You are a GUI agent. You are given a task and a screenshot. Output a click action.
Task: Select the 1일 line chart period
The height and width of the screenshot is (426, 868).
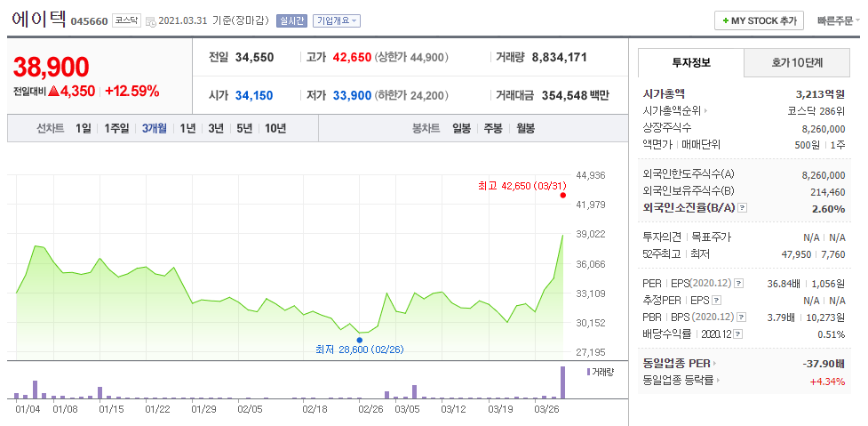pos(83,129)
